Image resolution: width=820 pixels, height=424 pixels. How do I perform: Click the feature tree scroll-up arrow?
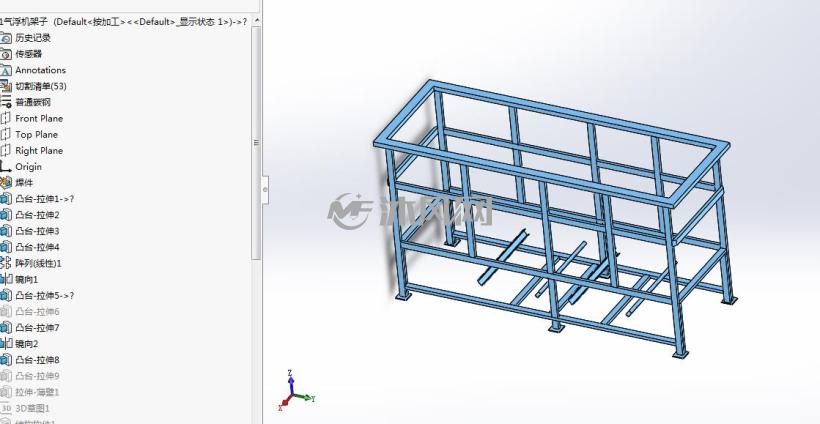coord(257,20)
